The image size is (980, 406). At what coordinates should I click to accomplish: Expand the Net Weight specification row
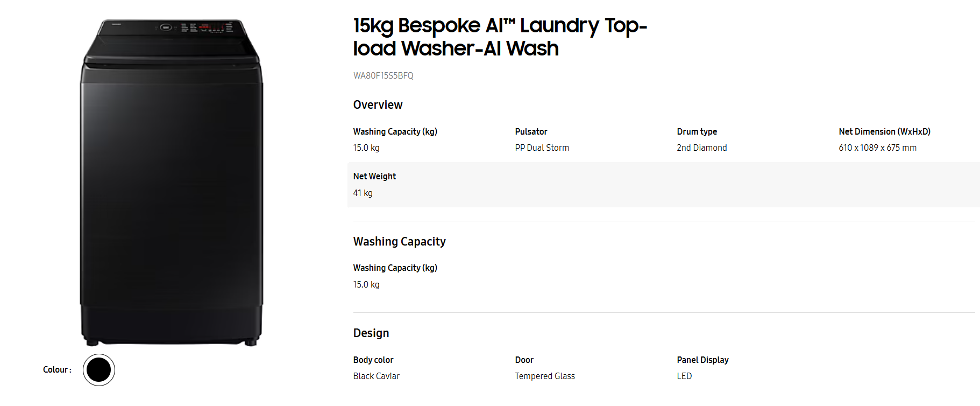click(374, 176)
